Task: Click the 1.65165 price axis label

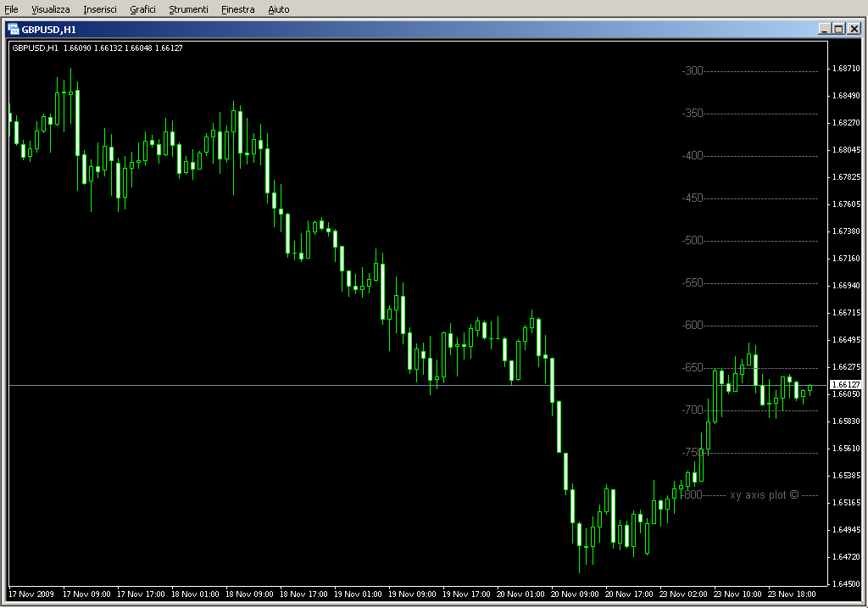Action: coord(847,503)
